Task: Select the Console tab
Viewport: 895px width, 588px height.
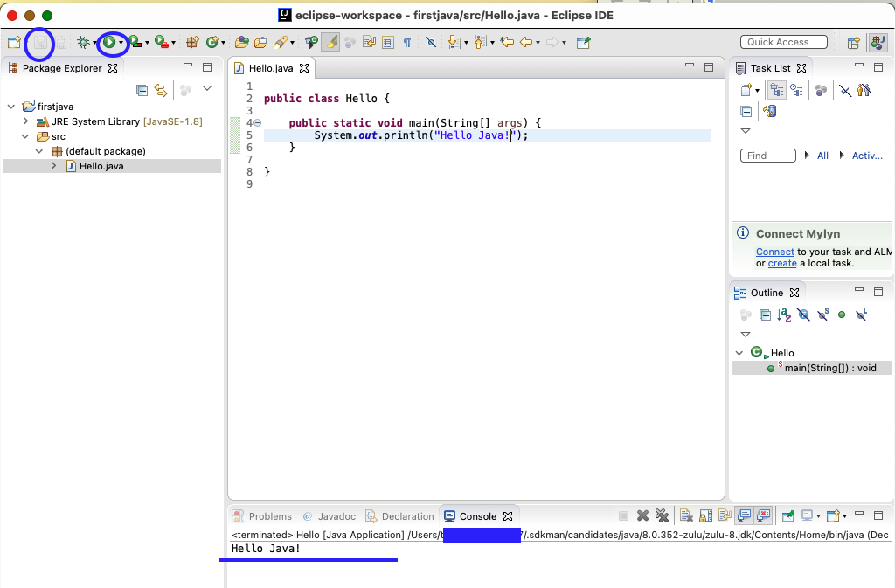Action: (478, 516)
